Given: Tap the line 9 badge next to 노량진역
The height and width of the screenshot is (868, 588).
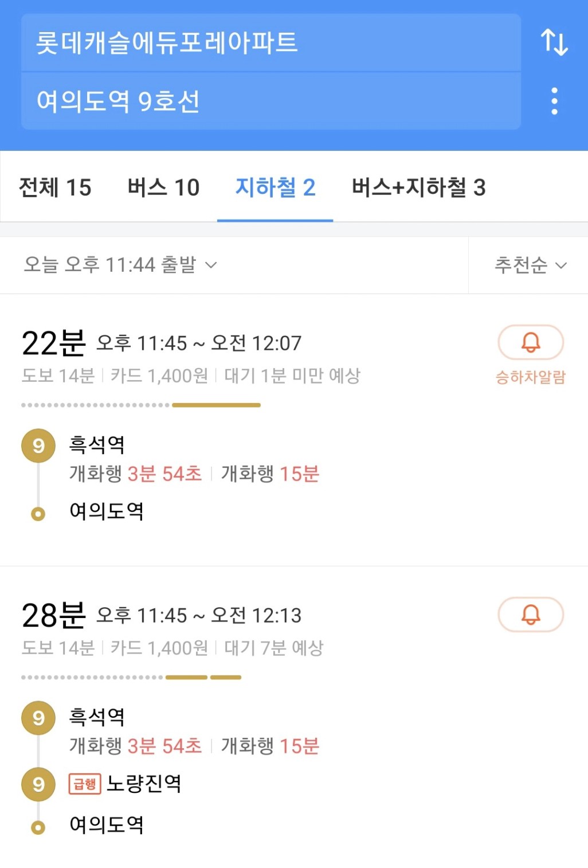Looking at the screenshot, I should pos(38,784).
